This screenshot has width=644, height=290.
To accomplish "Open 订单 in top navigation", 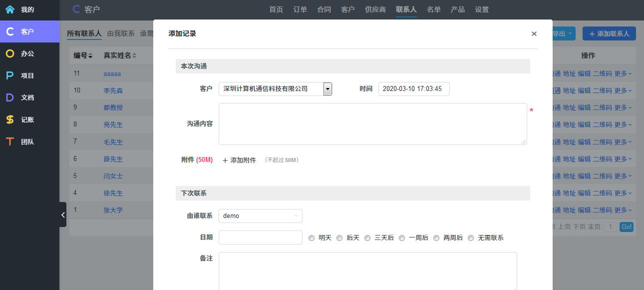I will pyautogui.click(x=300, y=9).
